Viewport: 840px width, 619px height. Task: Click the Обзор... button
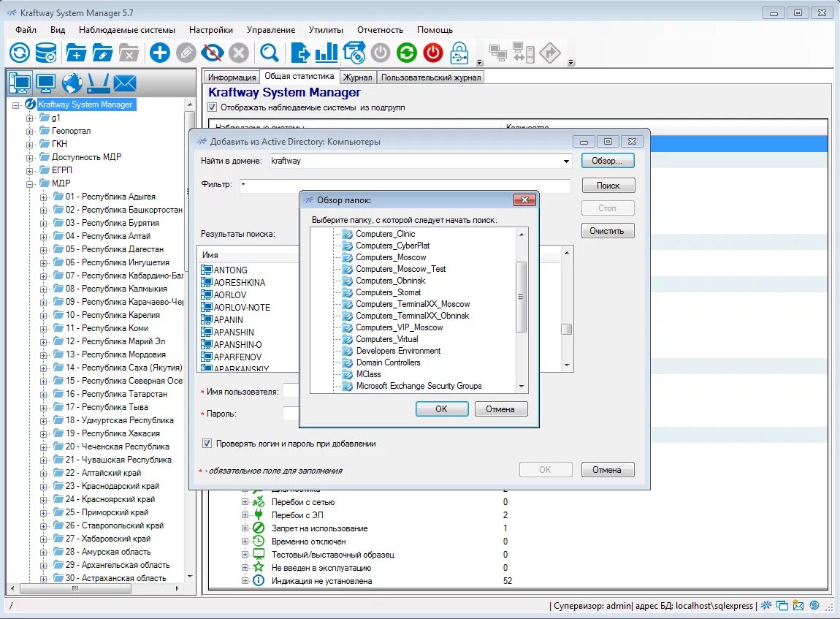[608, 161]
